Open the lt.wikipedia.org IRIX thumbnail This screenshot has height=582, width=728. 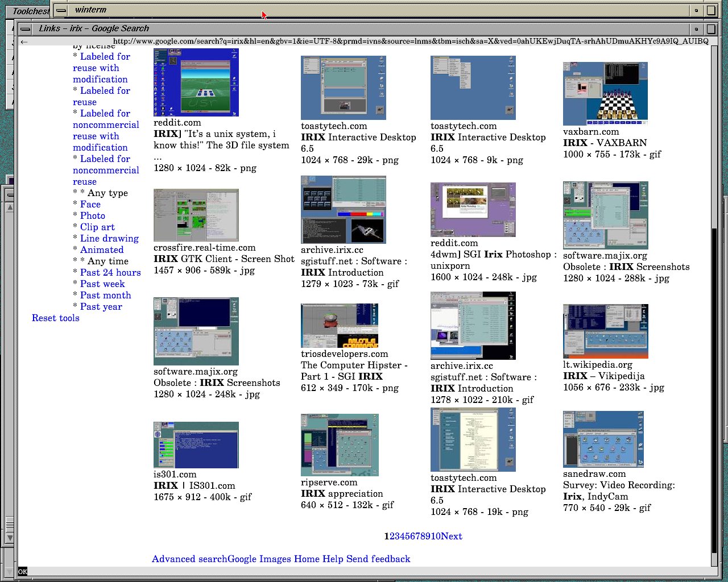[x=605, y=331]
